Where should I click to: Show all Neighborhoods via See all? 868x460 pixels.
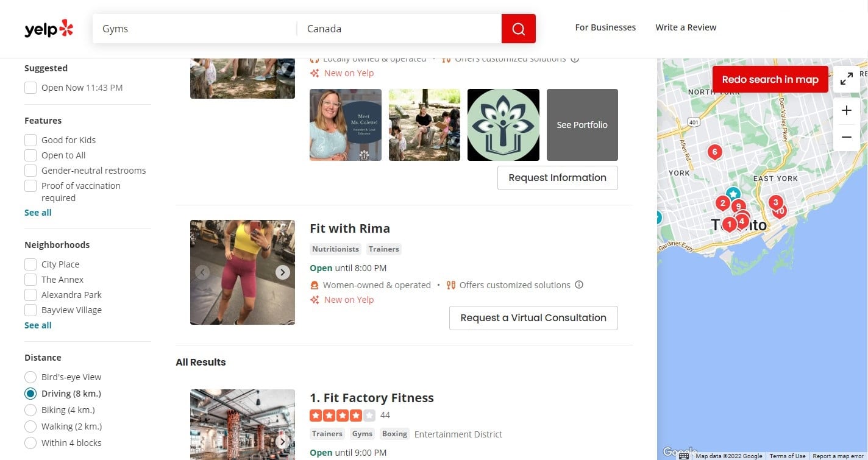(x=37, y=325)
